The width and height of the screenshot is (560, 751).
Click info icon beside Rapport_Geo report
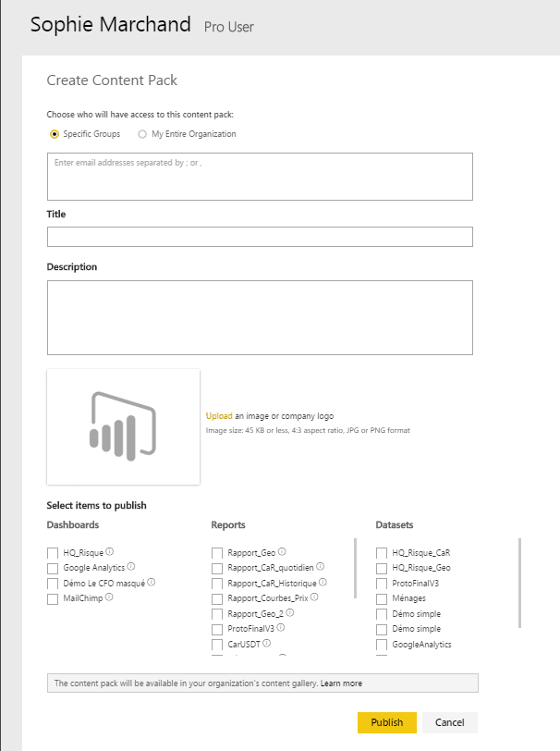(282, 552)
